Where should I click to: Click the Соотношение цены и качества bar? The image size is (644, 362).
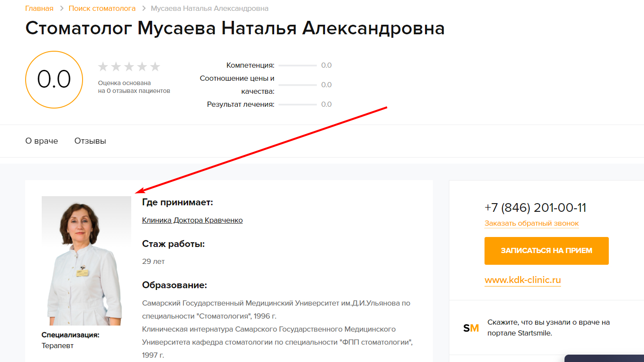pyautogui.click(x=298, y=85)
